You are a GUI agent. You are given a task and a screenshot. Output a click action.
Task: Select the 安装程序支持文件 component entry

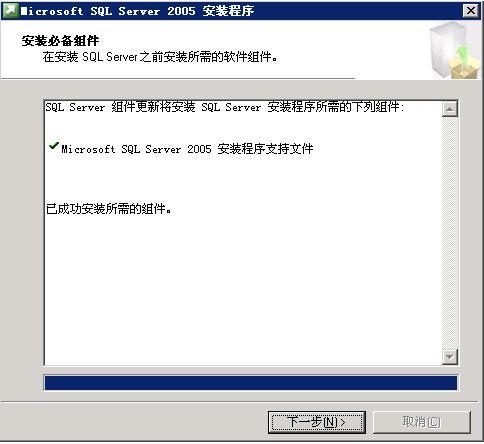point(187,149)
